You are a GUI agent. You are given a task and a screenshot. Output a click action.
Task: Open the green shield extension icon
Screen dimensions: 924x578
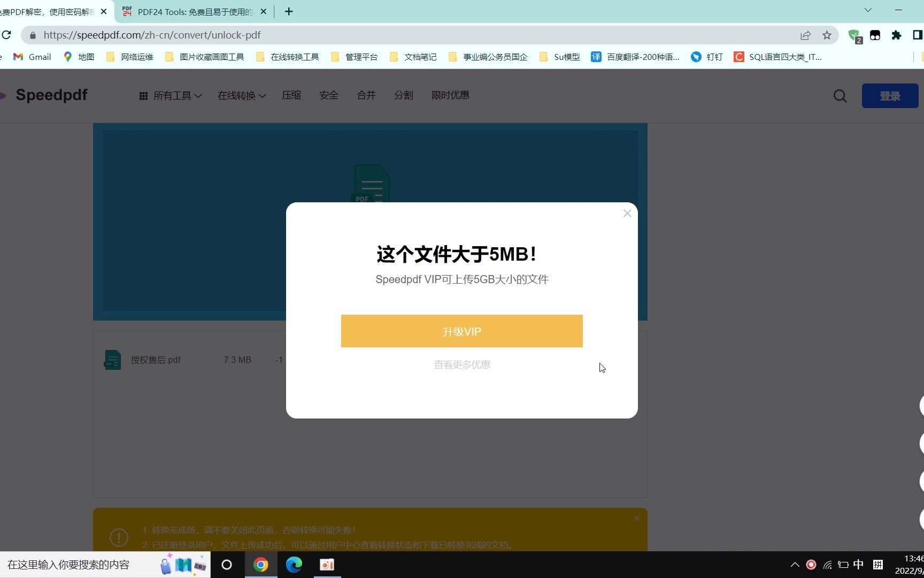[x=854, y=36]
